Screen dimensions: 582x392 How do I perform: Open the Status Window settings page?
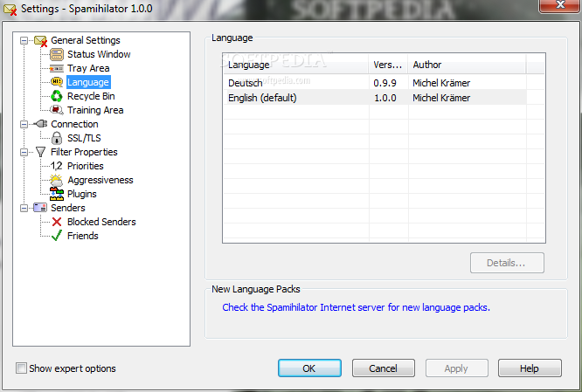point(99,54)
